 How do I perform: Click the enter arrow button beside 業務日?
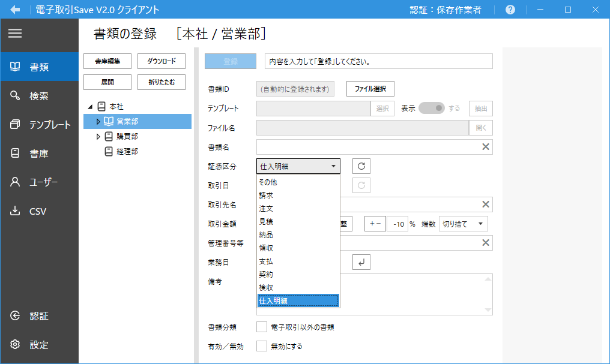click(361, 262)
